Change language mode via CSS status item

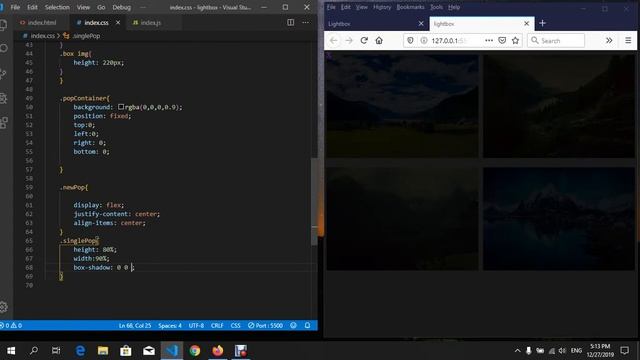(x=236, y=325)
